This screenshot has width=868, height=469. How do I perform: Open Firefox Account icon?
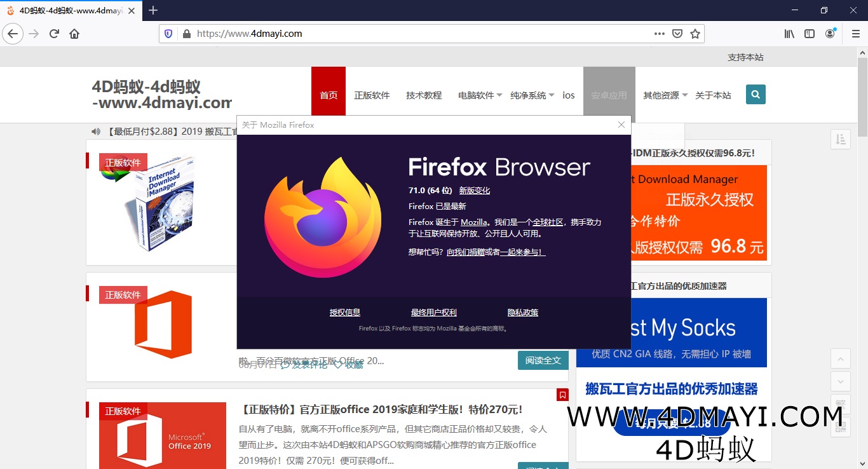(830, 34)
